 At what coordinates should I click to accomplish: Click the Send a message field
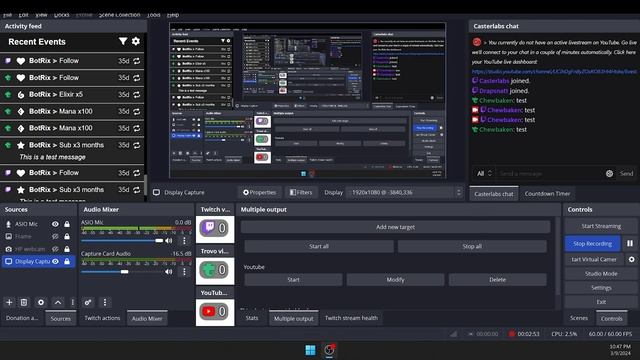pos(549,173)
